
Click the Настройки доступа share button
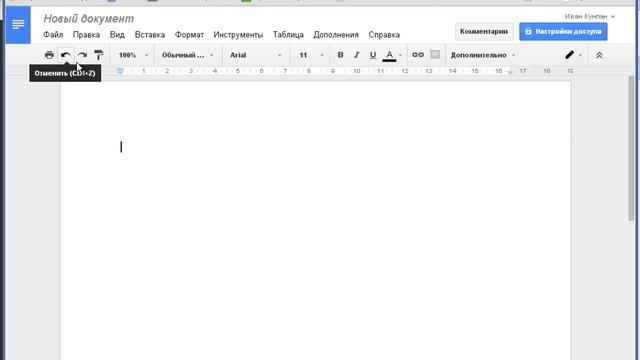pos(563,31)
